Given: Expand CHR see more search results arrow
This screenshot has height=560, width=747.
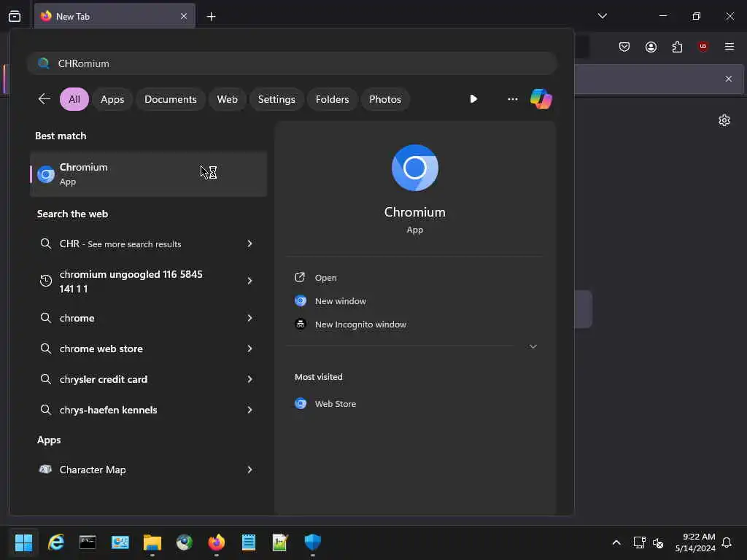Looking at the screenshot, I should (249, 244).
